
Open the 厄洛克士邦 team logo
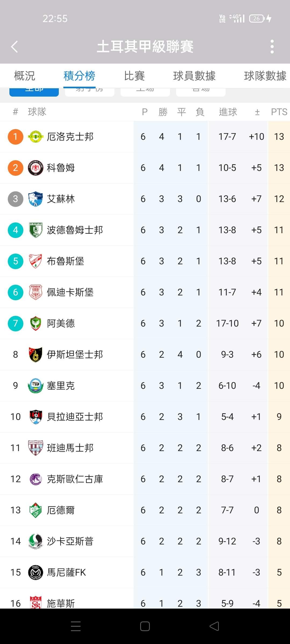point(35,137)
